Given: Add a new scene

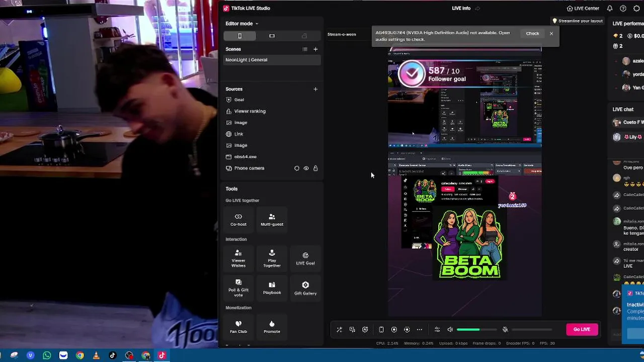Looking at the screenshot, I should [x=315, y=49].
